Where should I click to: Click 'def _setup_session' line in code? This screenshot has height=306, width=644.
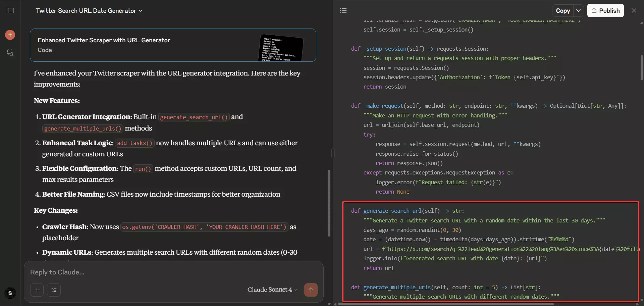click(420, 49)
